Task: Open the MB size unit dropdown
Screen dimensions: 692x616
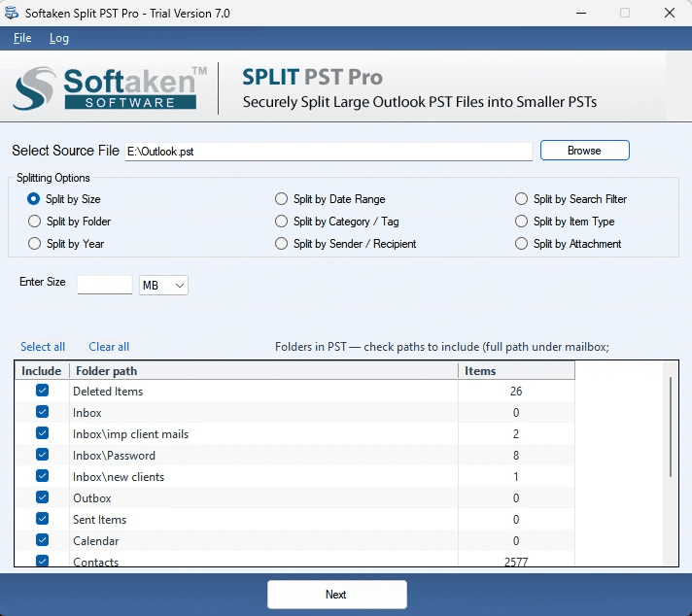Action: [x=163, y=285]
